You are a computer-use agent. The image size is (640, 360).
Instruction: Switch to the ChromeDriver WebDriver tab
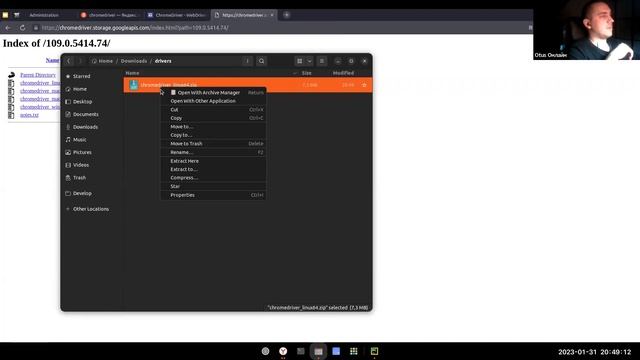(x=178, y=15)
